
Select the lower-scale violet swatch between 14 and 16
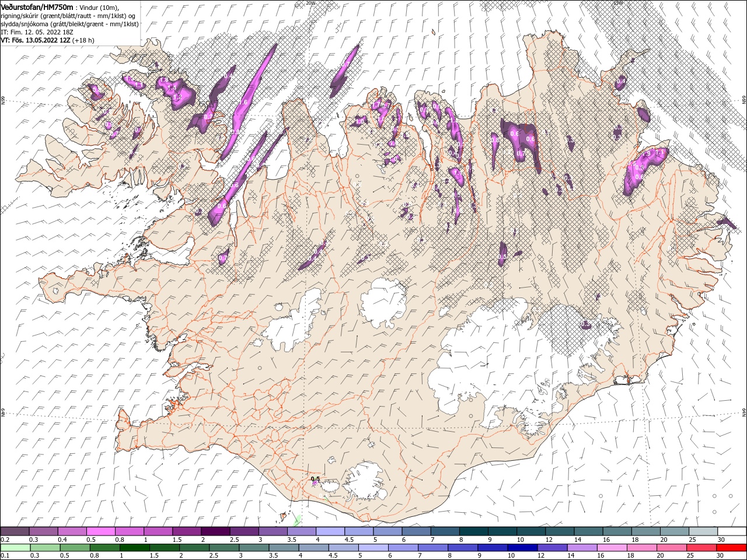[581, 548]
